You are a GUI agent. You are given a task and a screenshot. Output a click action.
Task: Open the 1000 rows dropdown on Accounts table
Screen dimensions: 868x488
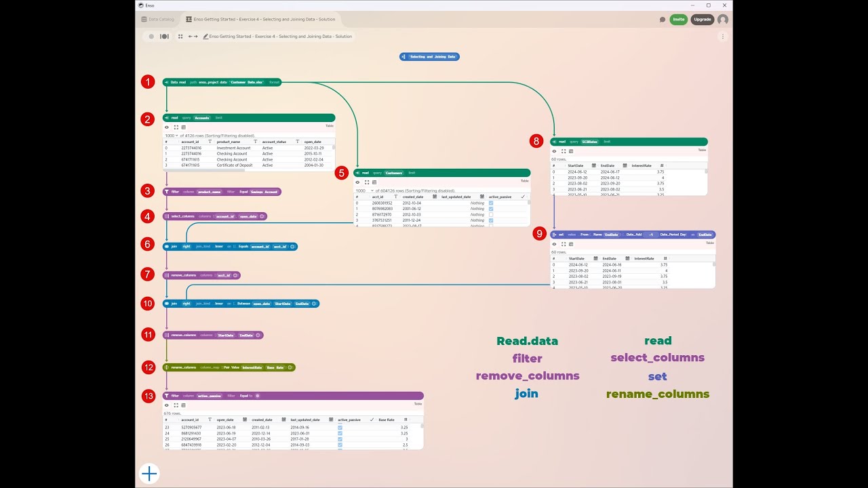click(172, 135)
